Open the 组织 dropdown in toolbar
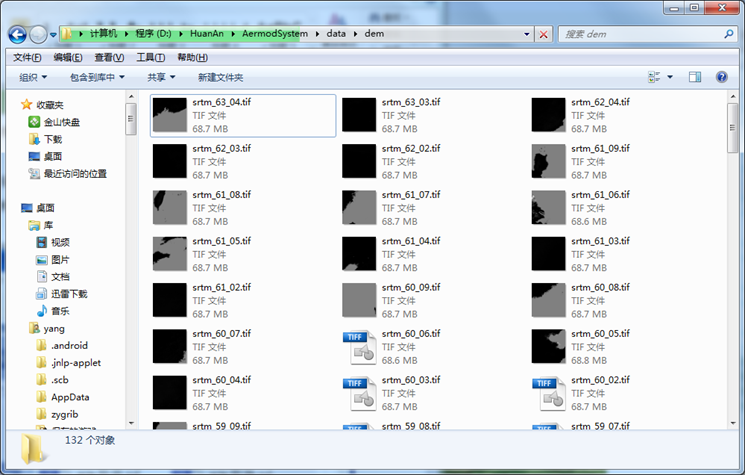 [33, 77]
